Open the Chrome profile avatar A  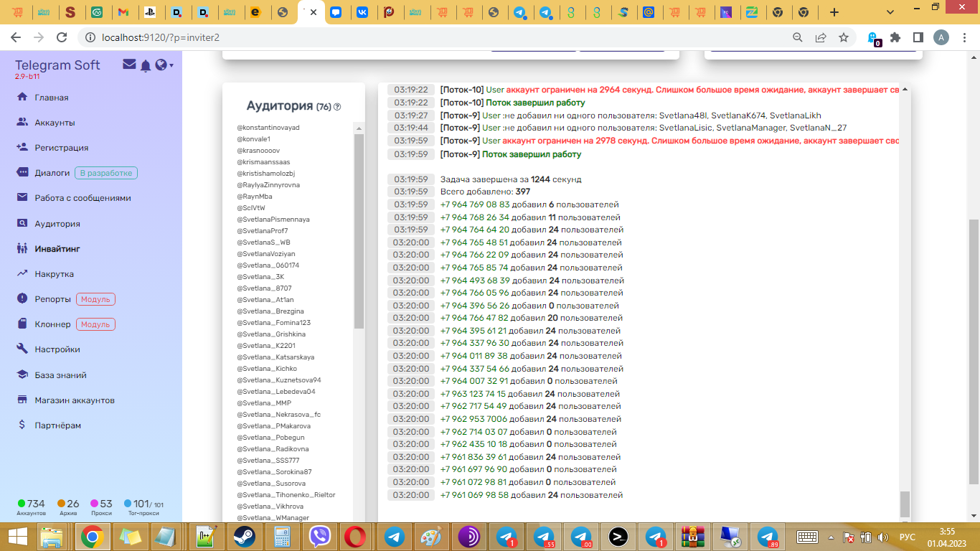pyautogui.click(x=941, y=37)
